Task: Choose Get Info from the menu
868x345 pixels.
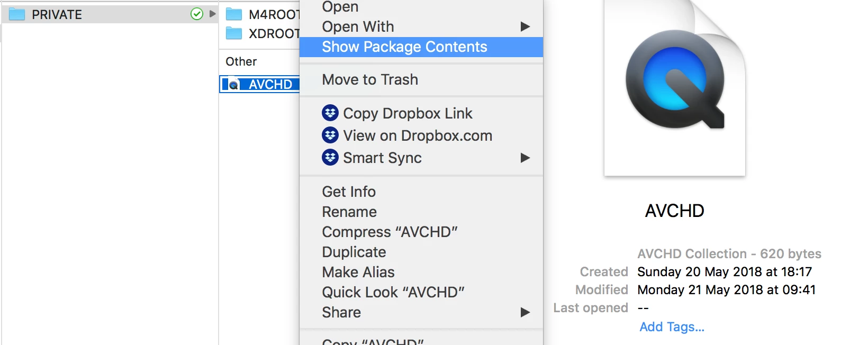Action: (x=421, y=192)
